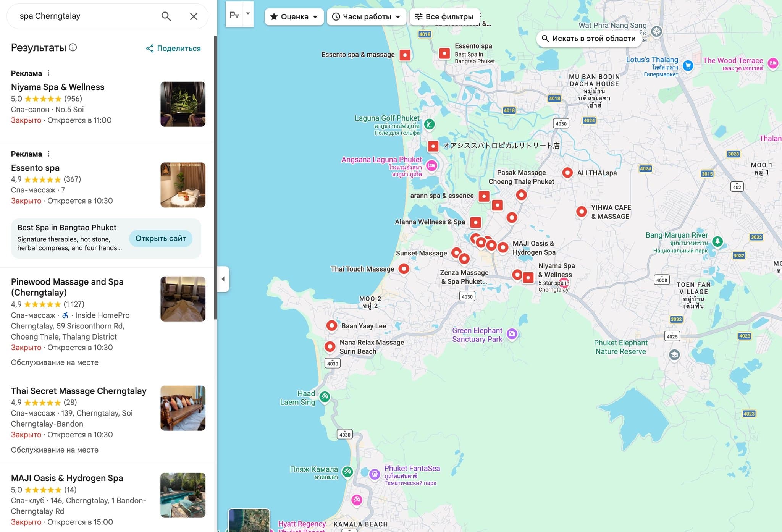Image resolution: width=782 pixels, height=532 pixels.
Task: Select the Haad Laem Sing beach marker
Action: [x=325, y=397]
